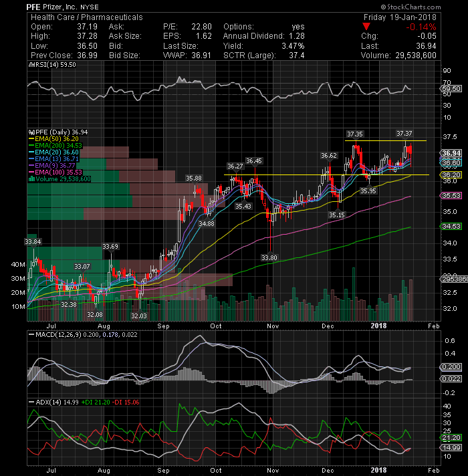Click the EMA(200) 34.53 legend entry
Screen dimensions: 468x476
pyautogui.click(x=55, y=146)
